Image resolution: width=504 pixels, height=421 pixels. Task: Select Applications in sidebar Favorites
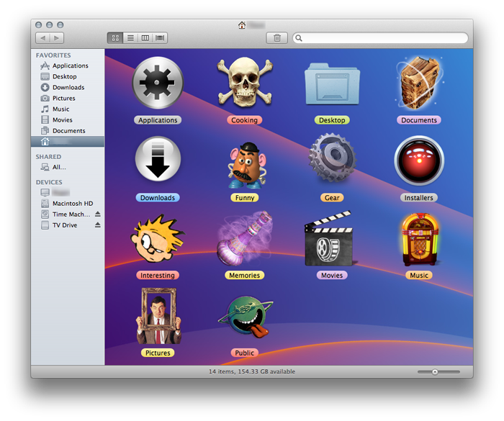pyautogui.click(x=68, y=65)
